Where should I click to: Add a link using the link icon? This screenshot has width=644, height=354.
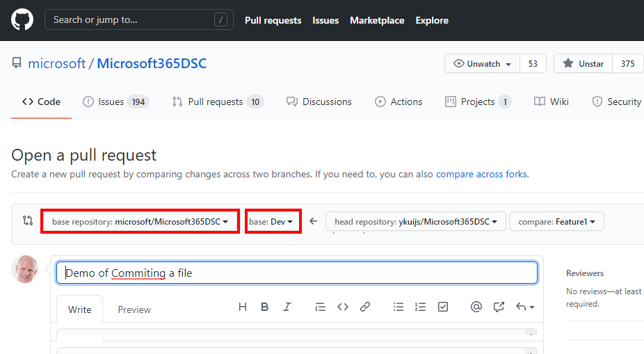click(x=364, y=307)
